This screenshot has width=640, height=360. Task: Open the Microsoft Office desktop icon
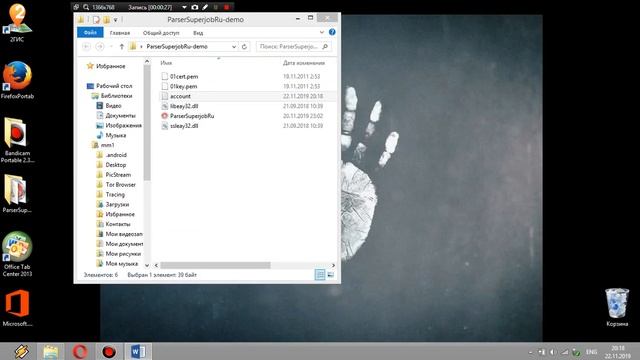17,308
